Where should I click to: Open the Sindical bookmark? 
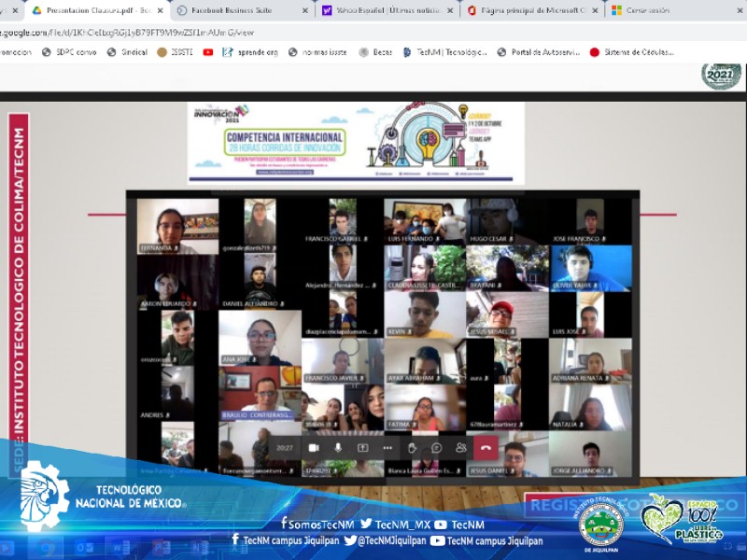point(127,52)
